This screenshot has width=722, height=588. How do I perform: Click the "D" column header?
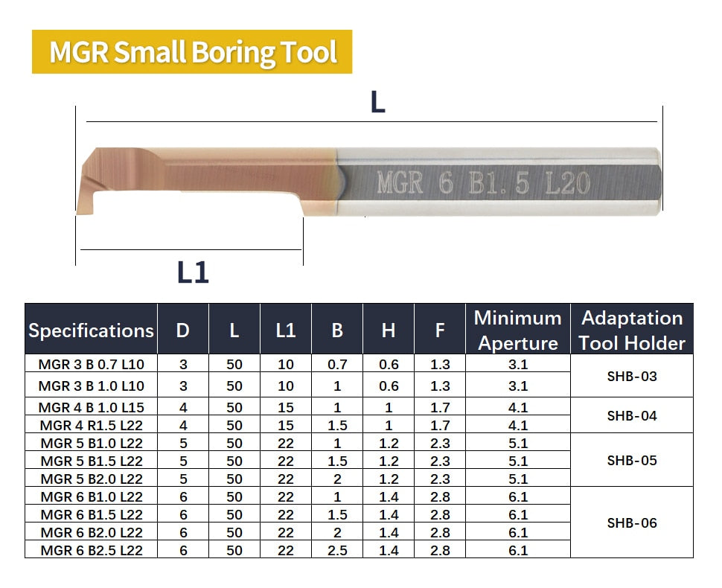coord(182,330)
